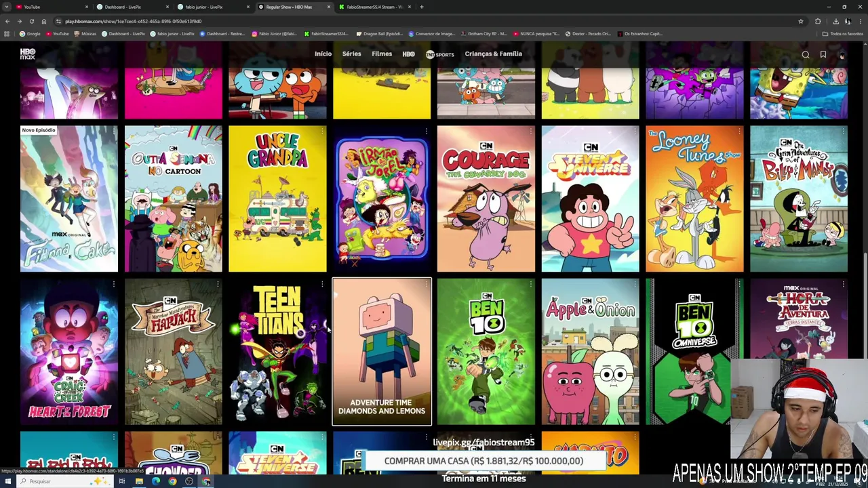Viewport: 868px width, 488px height.
Task: Reload the page
Action: pyautogui.click(x=31, y=21)
